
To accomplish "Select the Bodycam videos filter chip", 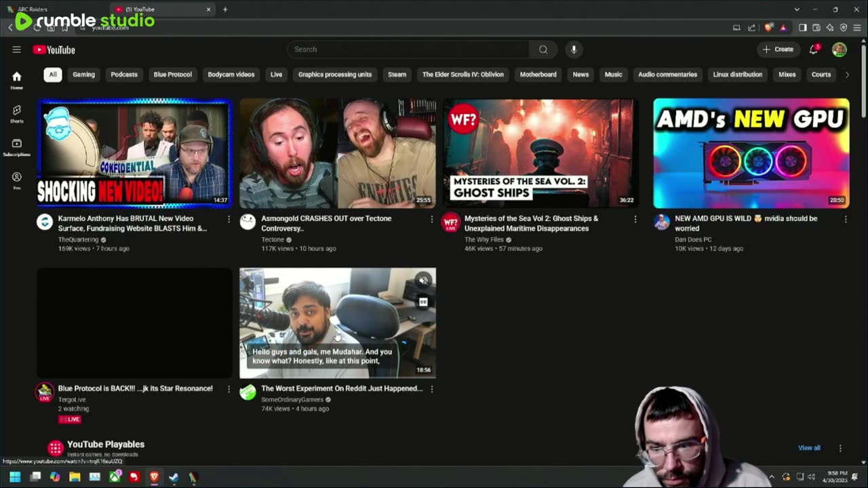I will pyautogui.click(x=231, y=75).
